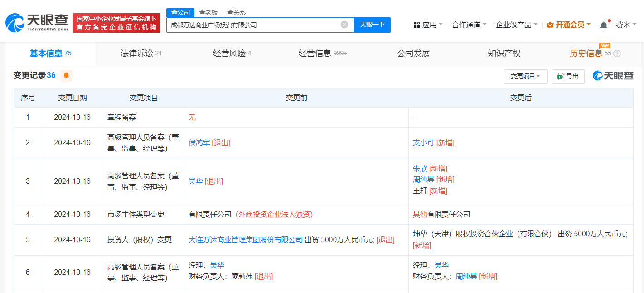The width and height of the screenshot is (644, 293).
Task: Click the orange bell beside 变更记录36
Action: 66,76
